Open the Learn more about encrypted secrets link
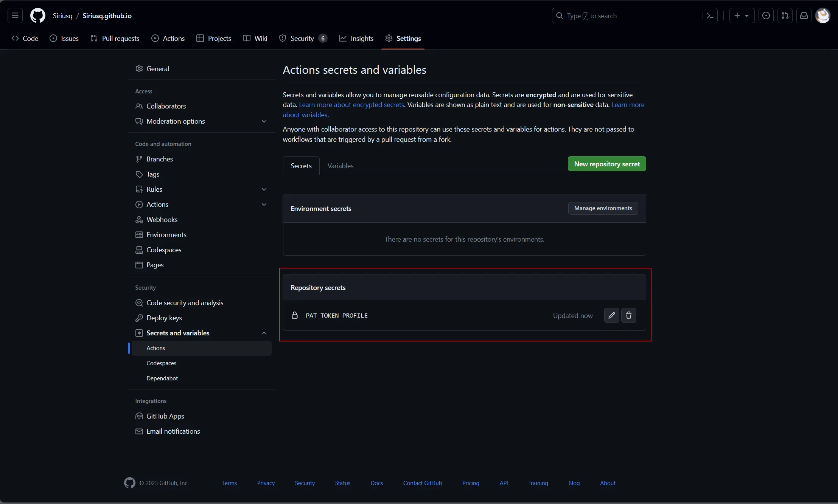838x504 pixels. 351,105
